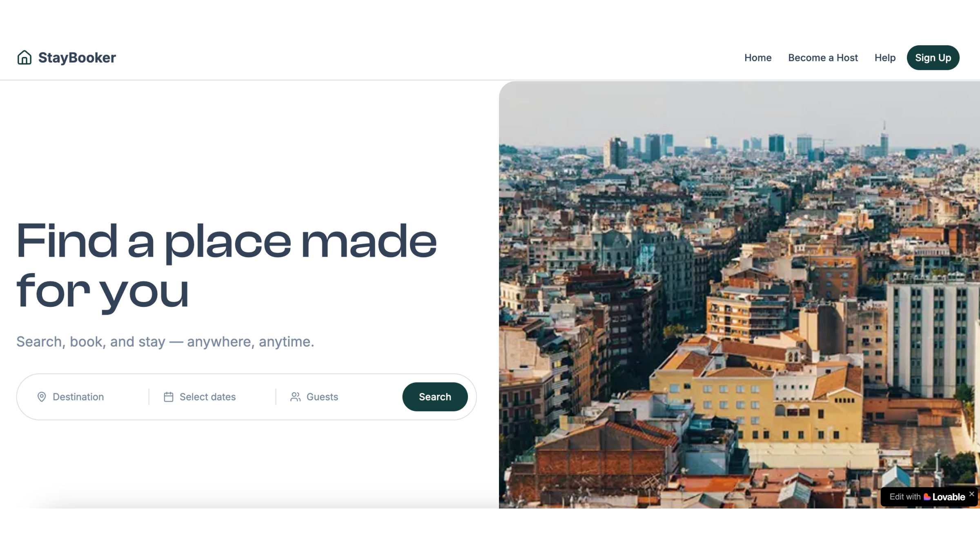
Task: Open the Help nav link
Action: tap(884, 58)
